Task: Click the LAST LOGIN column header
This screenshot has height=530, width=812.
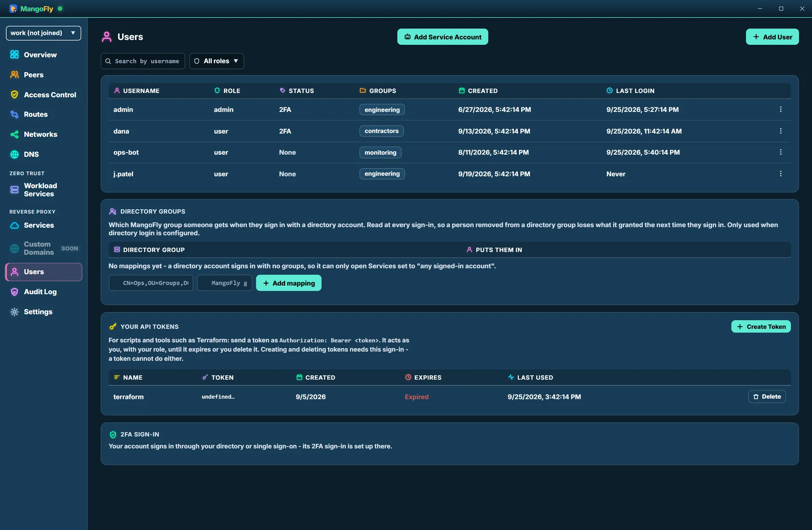Action: [630, 90]
